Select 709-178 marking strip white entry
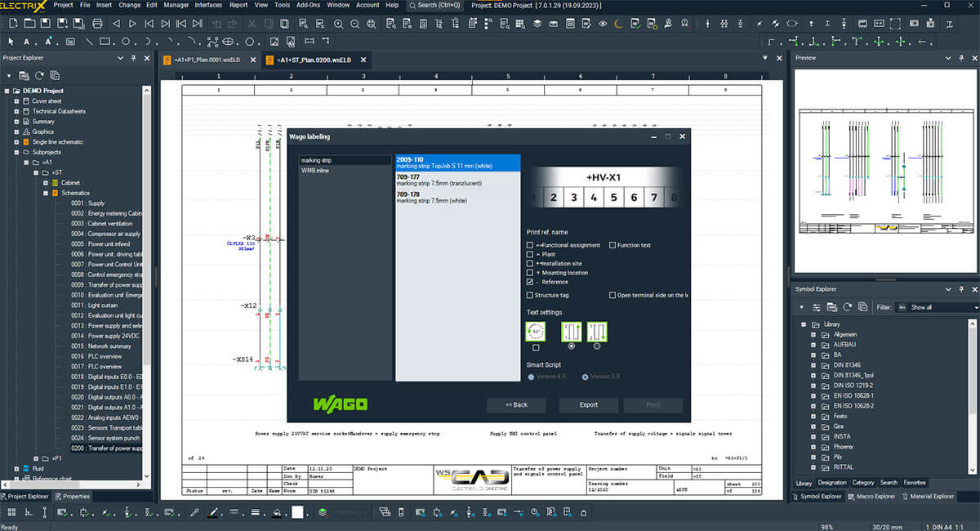The width and height of the screenshot is (980, 531). point(457,197)
